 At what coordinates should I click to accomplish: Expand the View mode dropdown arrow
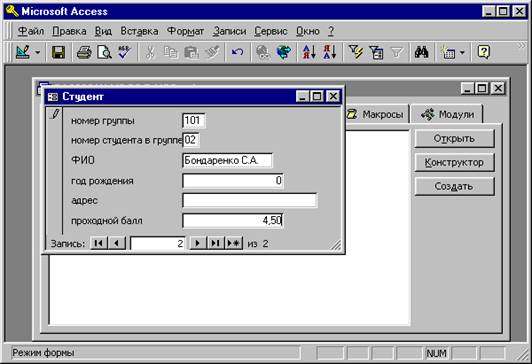(37, 53)
